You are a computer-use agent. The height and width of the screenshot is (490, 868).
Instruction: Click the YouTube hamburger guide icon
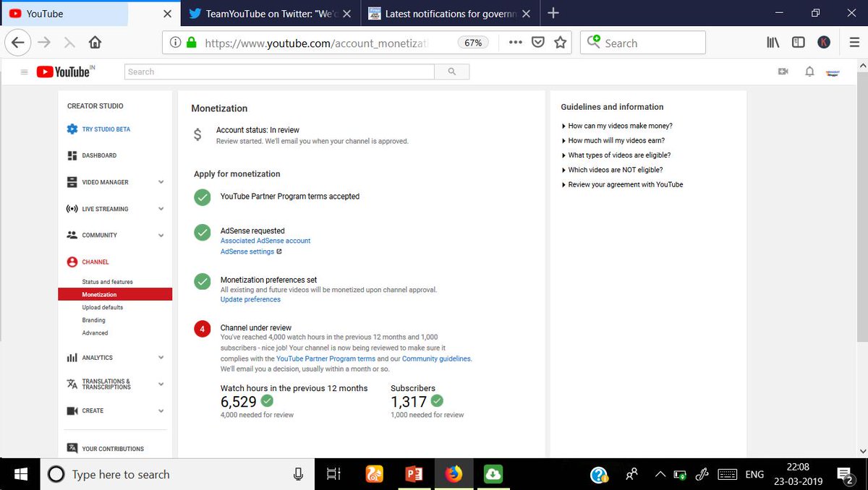pos(24,72)
